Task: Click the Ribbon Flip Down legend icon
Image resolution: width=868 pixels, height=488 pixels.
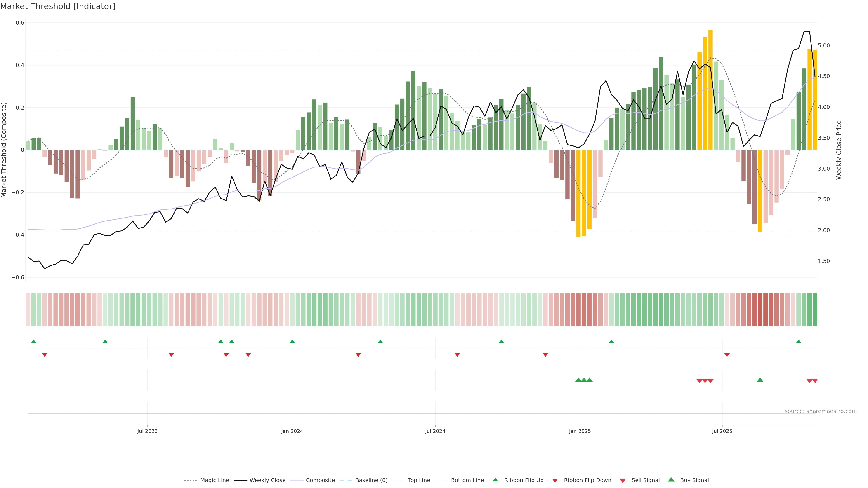Action: 555,481
